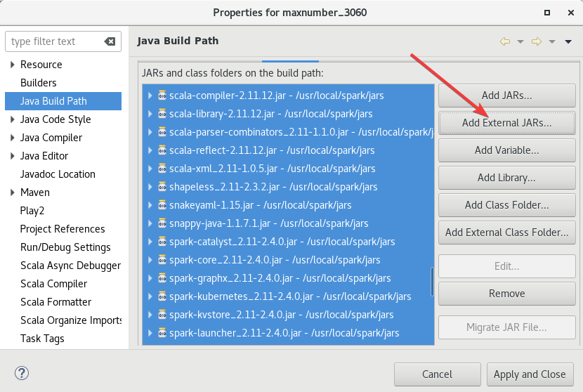
Task: Open the back history dropdown arrow
Action: click(520, 41)
